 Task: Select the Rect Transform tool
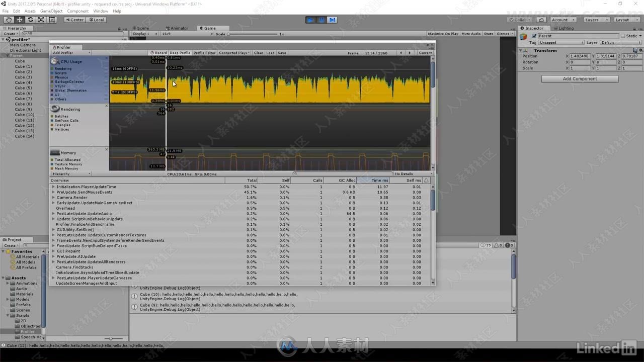click(x=52, y=20)
